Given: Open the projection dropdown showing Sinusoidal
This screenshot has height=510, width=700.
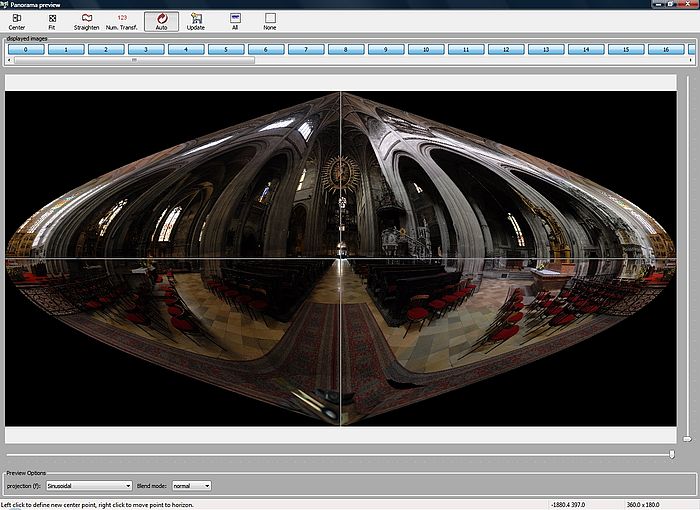Looking at the screenshot, I should tap(89, 486).
